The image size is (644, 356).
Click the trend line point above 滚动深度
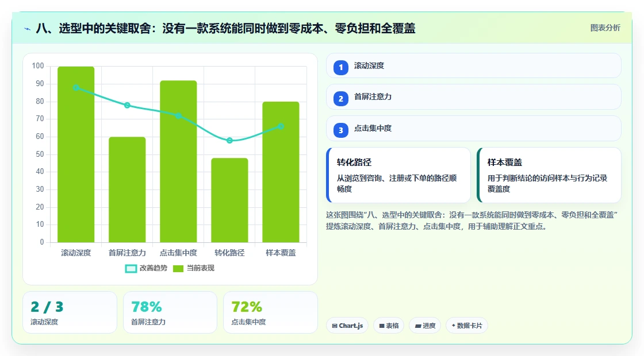click(76, 87)
